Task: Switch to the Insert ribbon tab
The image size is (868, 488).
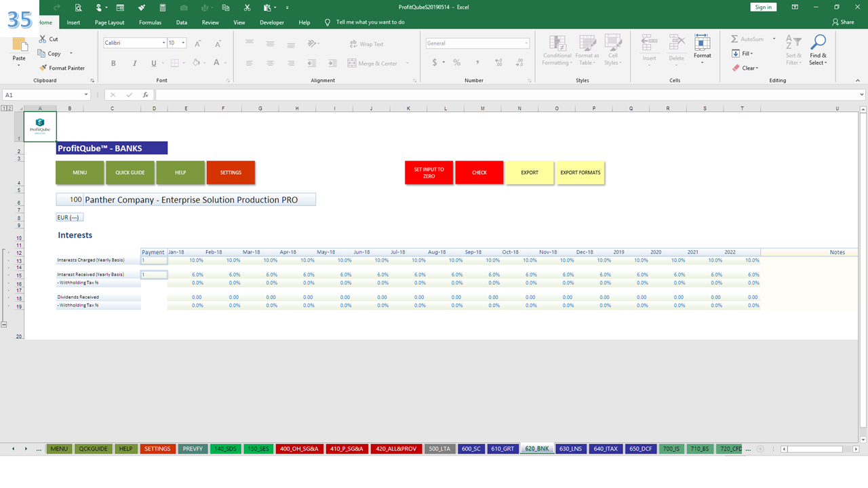Action: (73, 22)
